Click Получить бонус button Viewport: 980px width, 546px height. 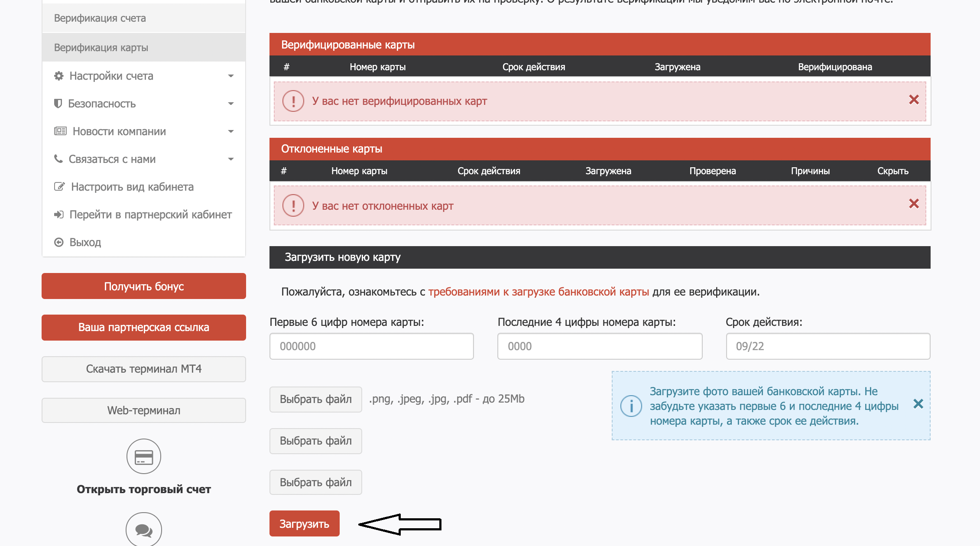click(x=144, y=286)
